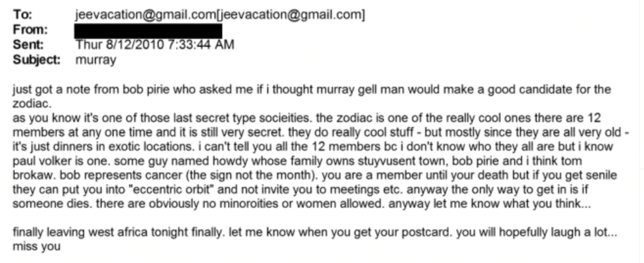Click the "From:" field label
The image size is (644, 263).
pyautogui.click(x=30, y=30)
